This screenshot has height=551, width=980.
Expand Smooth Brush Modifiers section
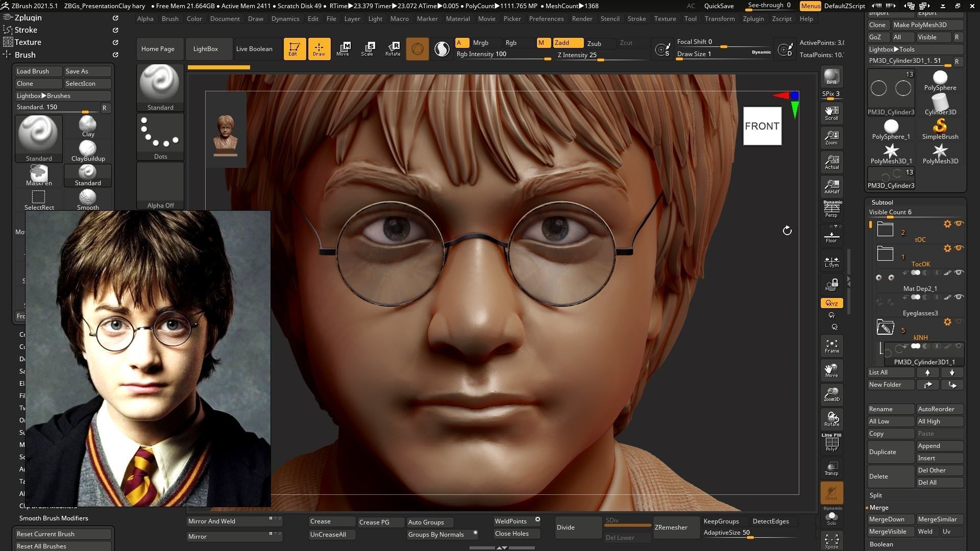click(54, 518)
